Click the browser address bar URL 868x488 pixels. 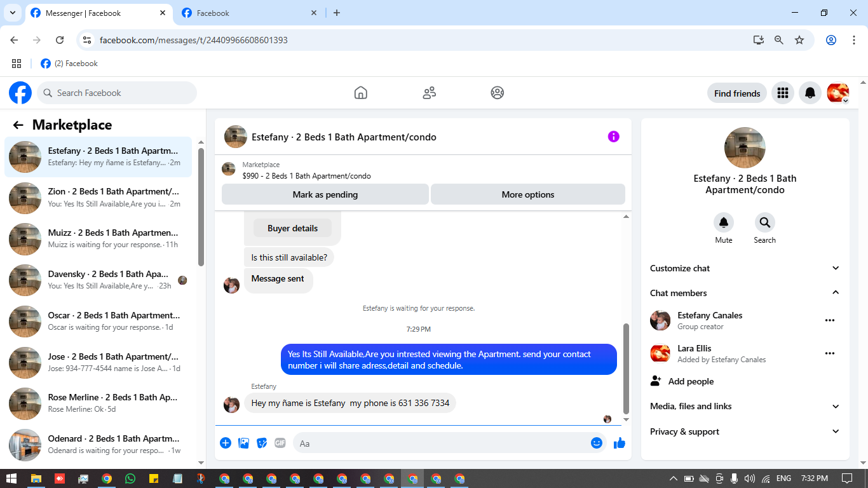tap(194, 40)
